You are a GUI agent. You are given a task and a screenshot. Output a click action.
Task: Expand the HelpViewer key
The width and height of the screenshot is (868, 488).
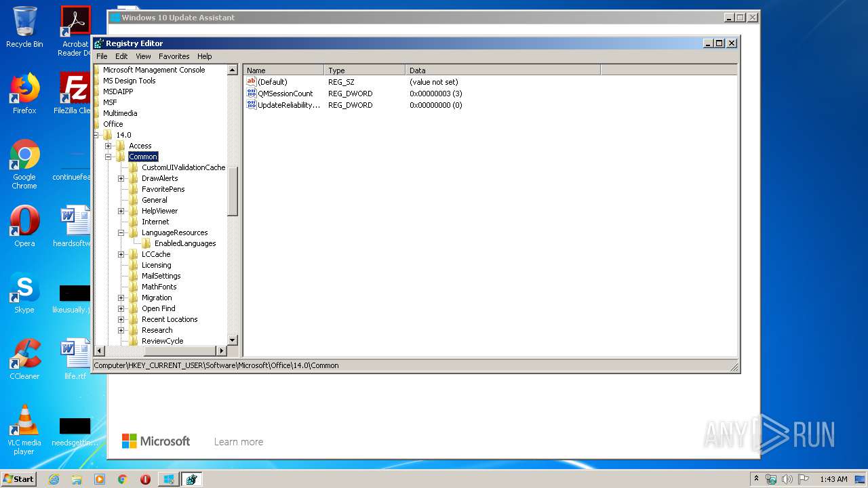click(x=121, y=211)
